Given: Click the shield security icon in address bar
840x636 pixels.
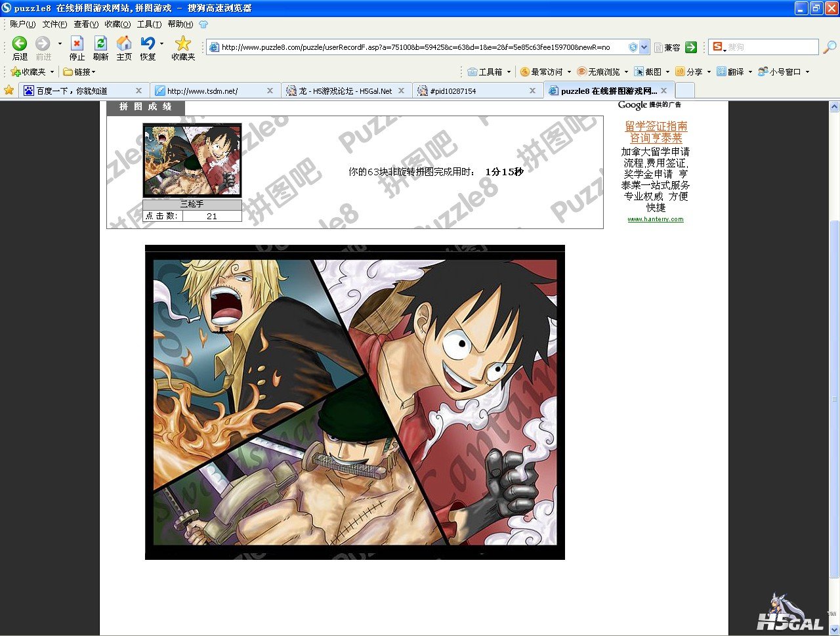Looking at the screenshot, I should tap(633, 47).
